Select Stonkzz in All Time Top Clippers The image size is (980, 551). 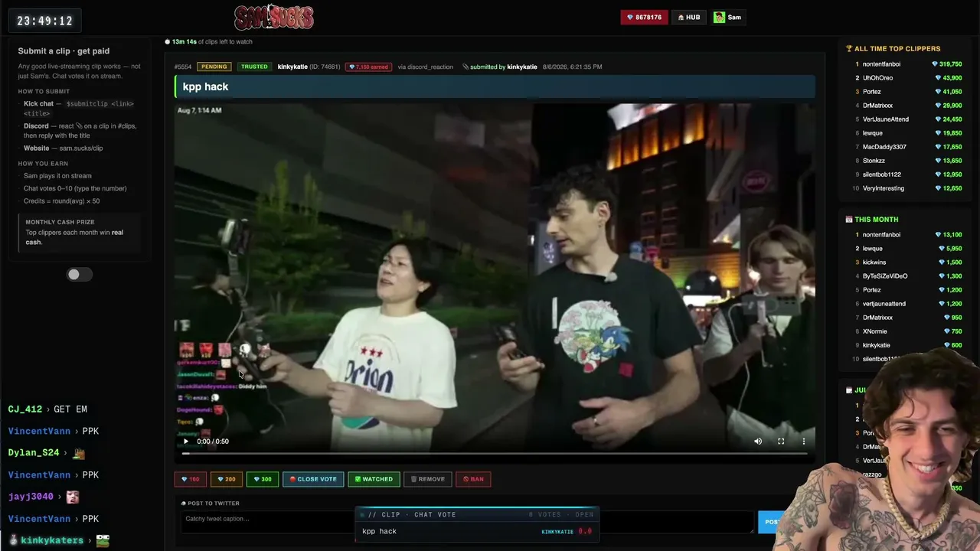click(874, 161)
